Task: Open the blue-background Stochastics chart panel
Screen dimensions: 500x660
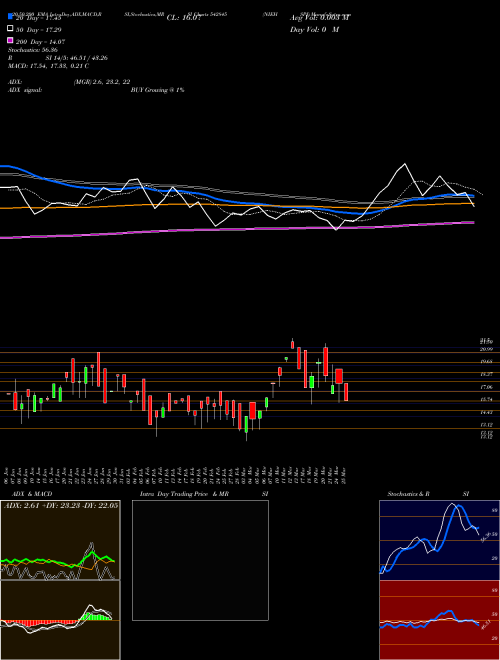Action: coord(439,540)
